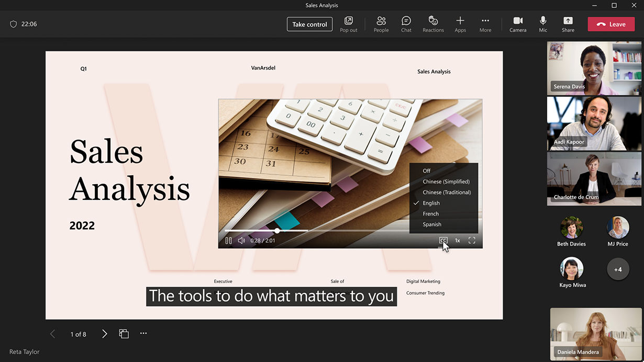Open the grid view of slides
The width and height of the screenshot is (644, 362).
coord(124,333)
